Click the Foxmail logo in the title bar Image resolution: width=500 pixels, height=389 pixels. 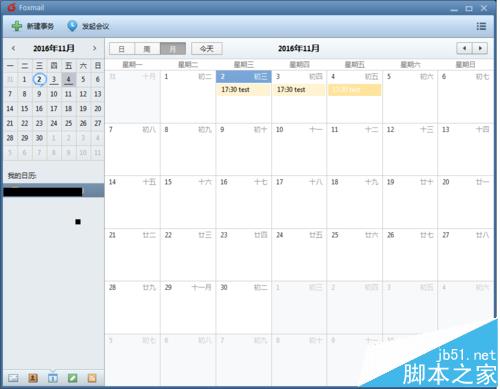(11, 7)
